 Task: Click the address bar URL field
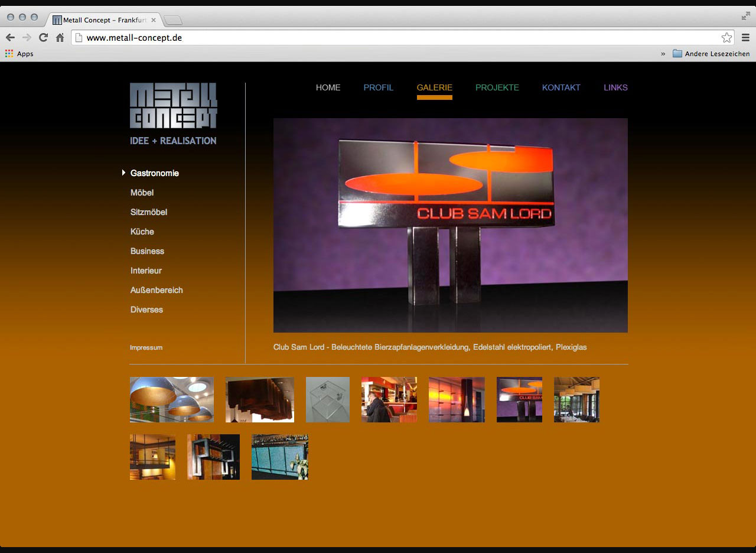403,37
